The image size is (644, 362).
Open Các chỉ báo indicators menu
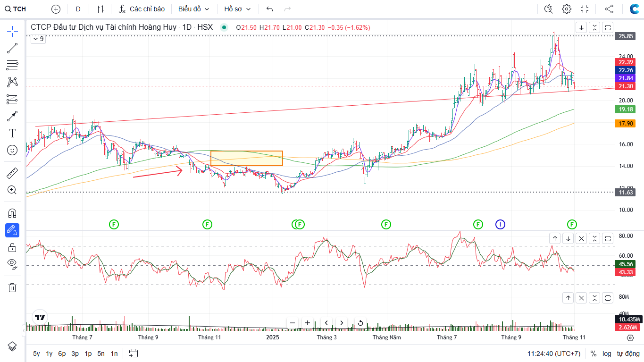pyautogui.click(x=142, y=9)
